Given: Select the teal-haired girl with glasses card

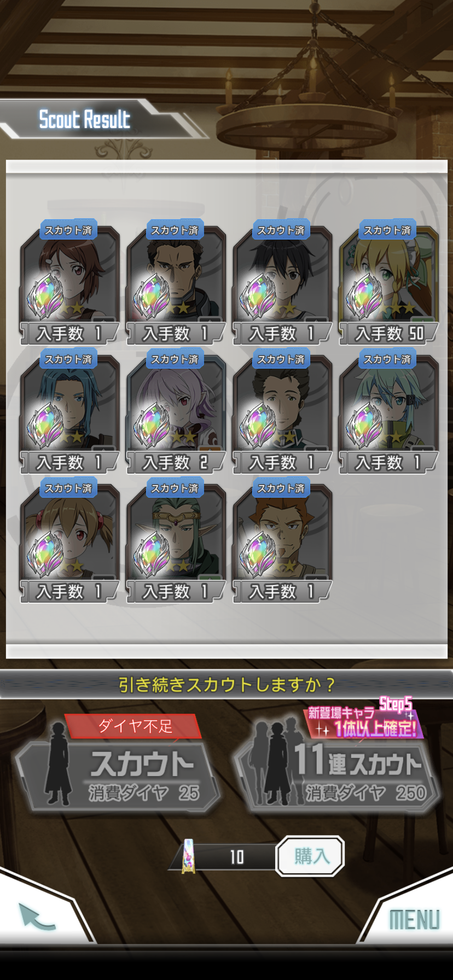Looking at the screenshot, I should (388, 411).
